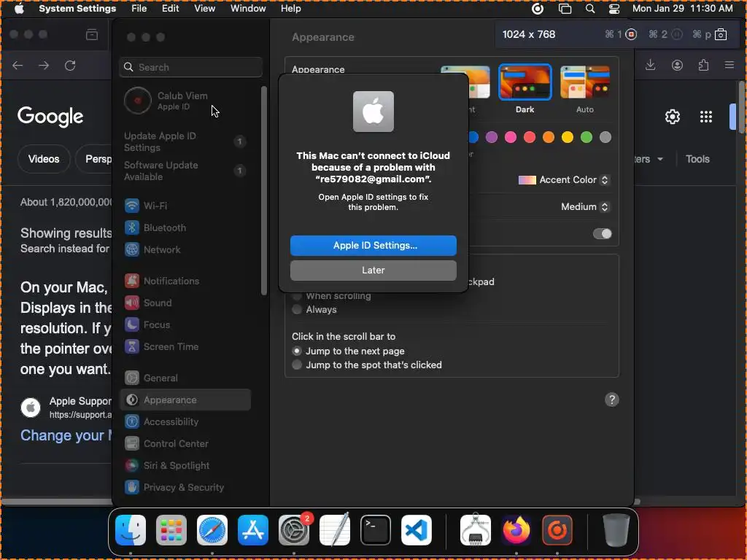Open the Apple menu

[x=19, y=9]
